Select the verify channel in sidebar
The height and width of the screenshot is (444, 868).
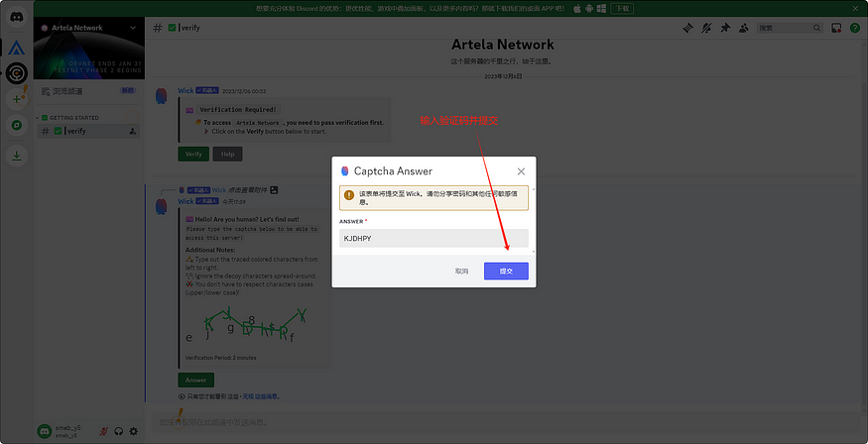88,131
